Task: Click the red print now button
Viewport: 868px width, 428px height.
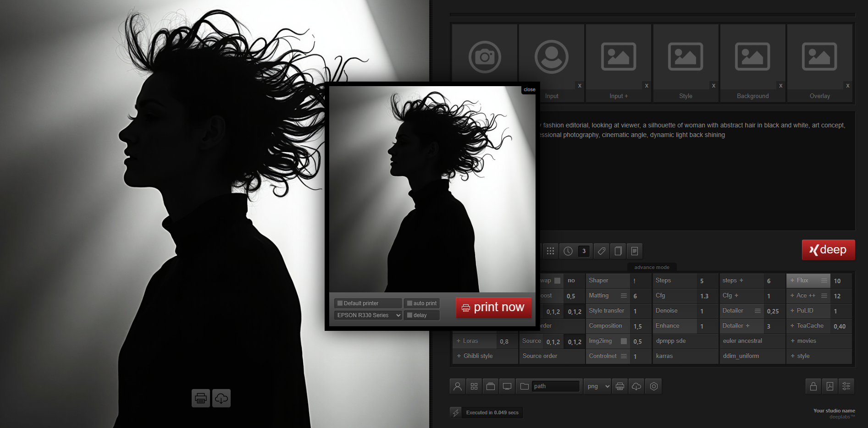Action: tap(493, 307)
